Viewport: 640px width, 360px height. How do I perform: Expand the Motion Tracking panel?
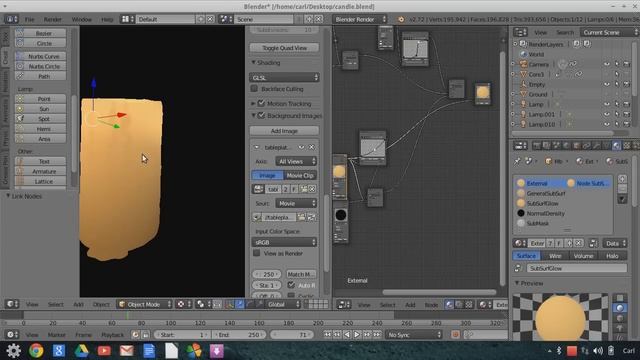coord(253,104)
